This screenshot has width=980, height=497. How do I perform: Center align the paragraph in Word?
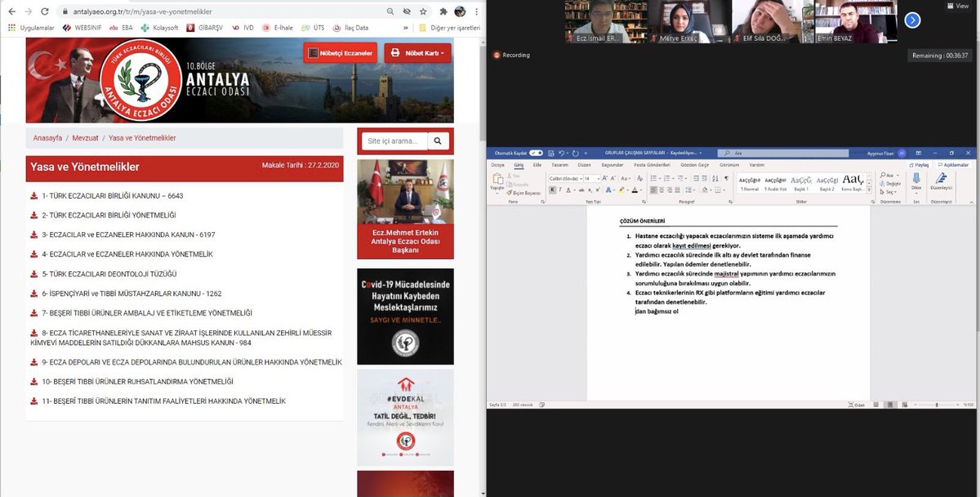click(661, 190)
